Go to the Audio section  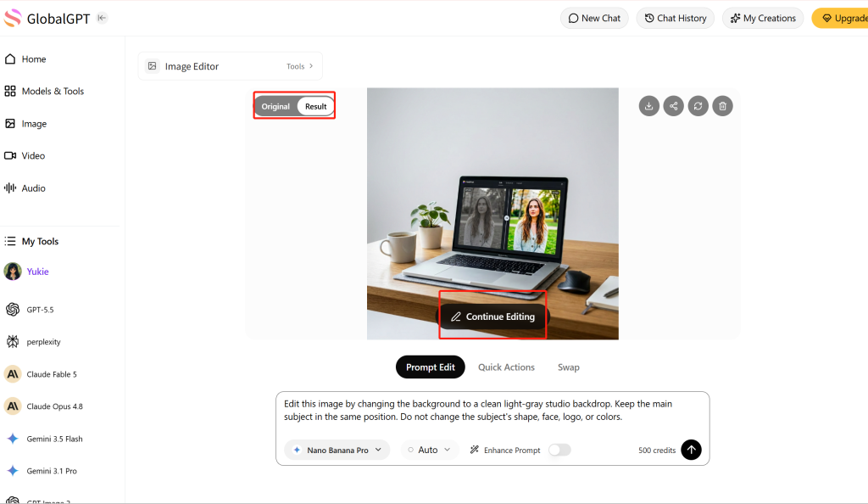[x=25, y=188]
